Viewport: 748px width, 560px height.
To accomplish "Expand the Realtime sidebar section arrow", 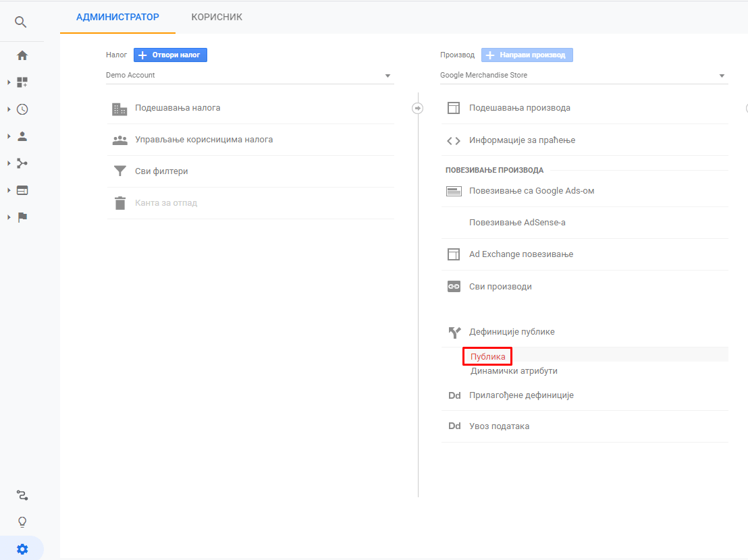I will pos(9,109).
